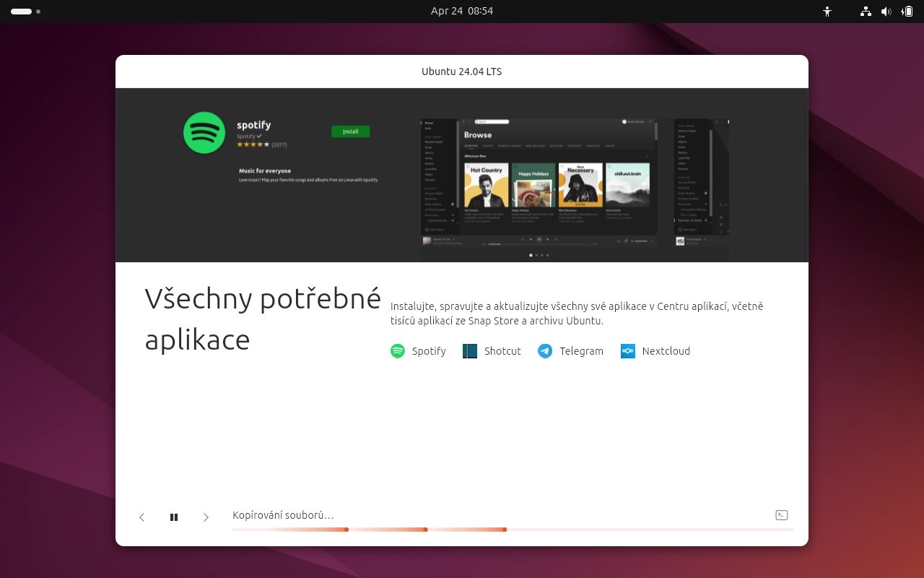Click the Happy Holidays album thumbnail
The image size is (924, 578).
point(533,186)
